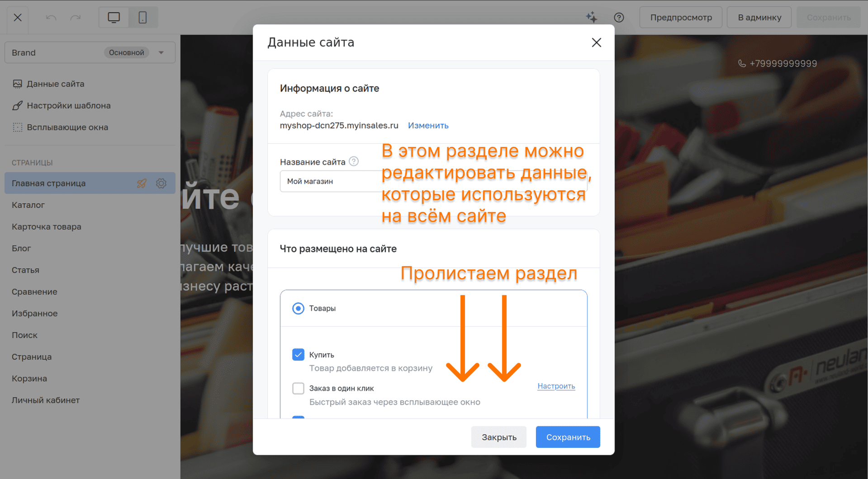
Task: Click the Основной badge
Action: point(127,52)
